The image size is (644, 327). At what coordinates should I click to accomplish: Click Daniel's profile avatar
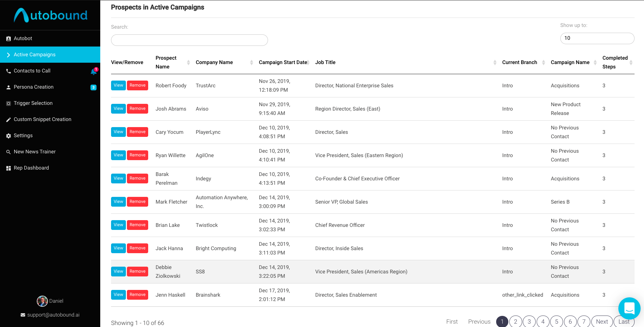42,301
